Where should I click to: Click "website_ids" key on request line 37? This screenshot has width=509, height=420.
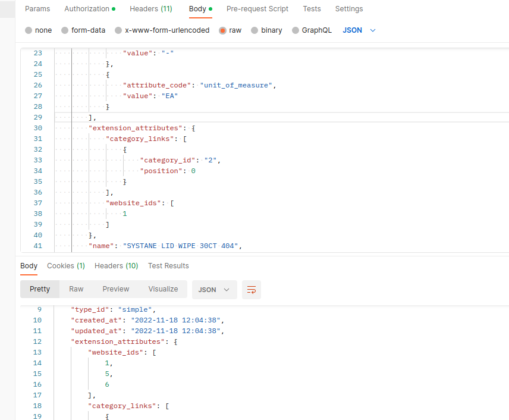[x=133, y=203]
